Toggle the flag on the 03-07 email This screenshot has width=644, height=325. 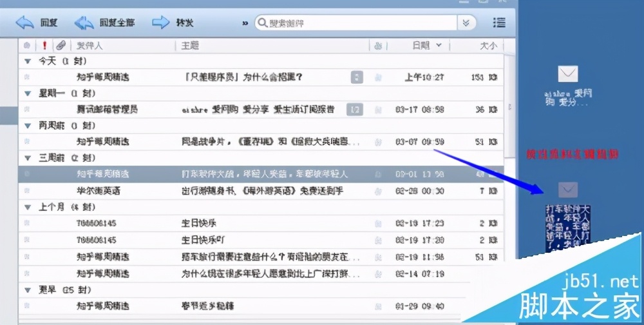[x=378, y=142]
